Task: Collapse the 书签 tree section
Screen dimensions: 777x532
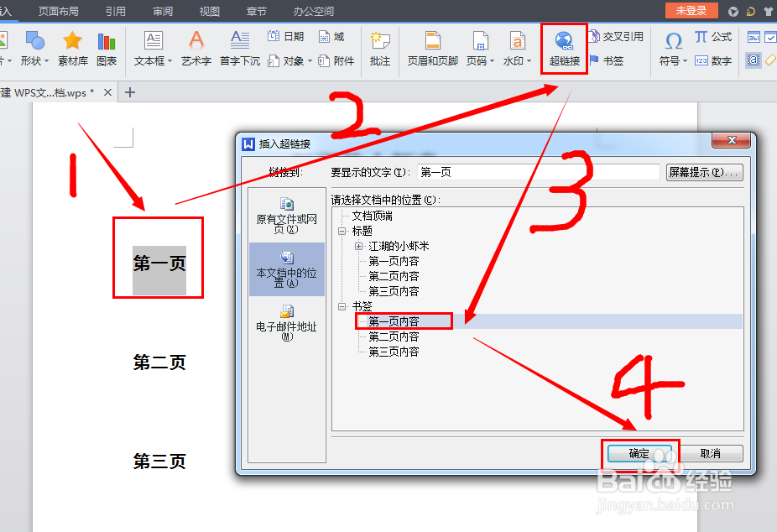Action: pos(343,305)
